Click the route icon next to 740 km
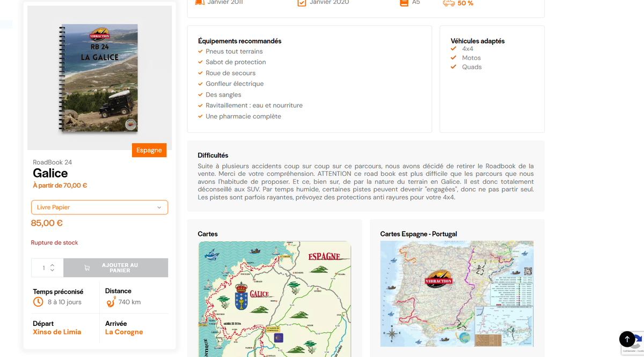This screenshot has height=357, width=644. (x=111, y=302)
